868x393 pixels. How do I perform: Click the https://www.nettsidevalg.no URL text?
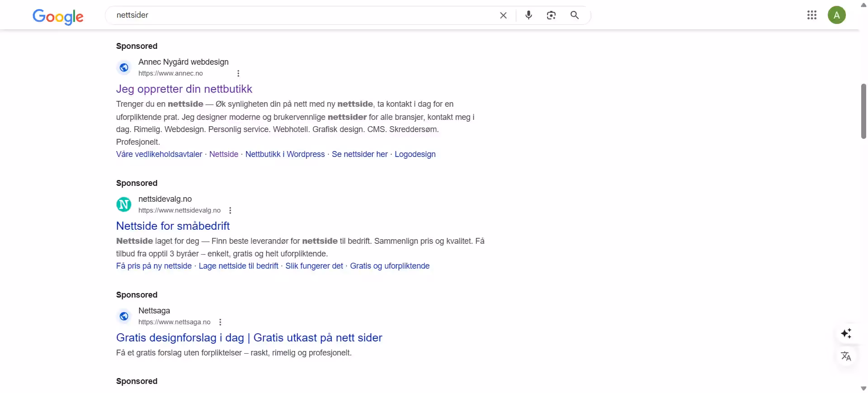tap(179, 210)
